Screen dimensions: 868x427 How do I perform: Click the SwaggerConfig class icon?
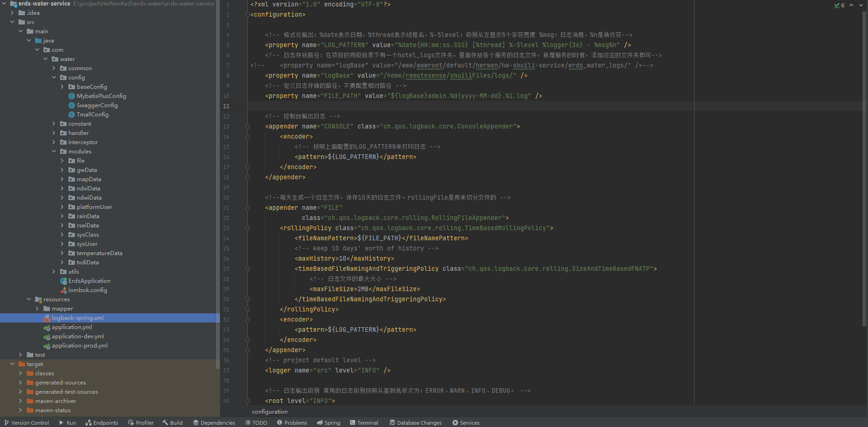click(x=72, y=105)
